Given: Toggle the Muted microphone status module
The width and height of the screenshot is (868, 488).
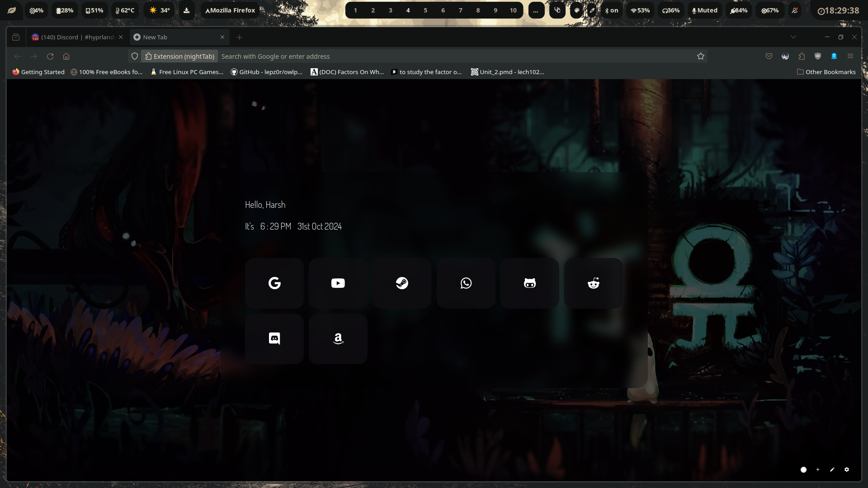Looking at the screenshot, I should (704, 10).
